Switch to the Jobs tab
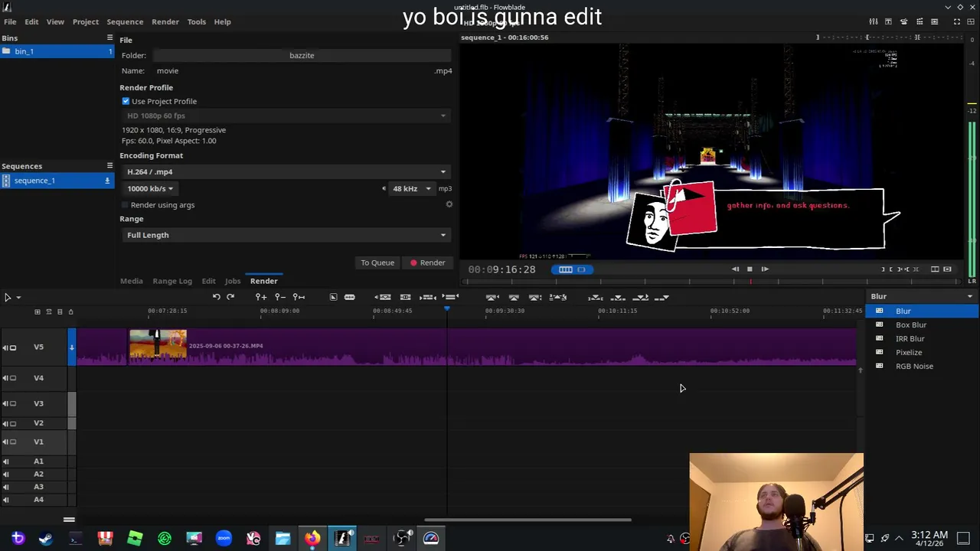Image resolution: width=980 pixels, height=551 pixels. (x=233, y=281)
